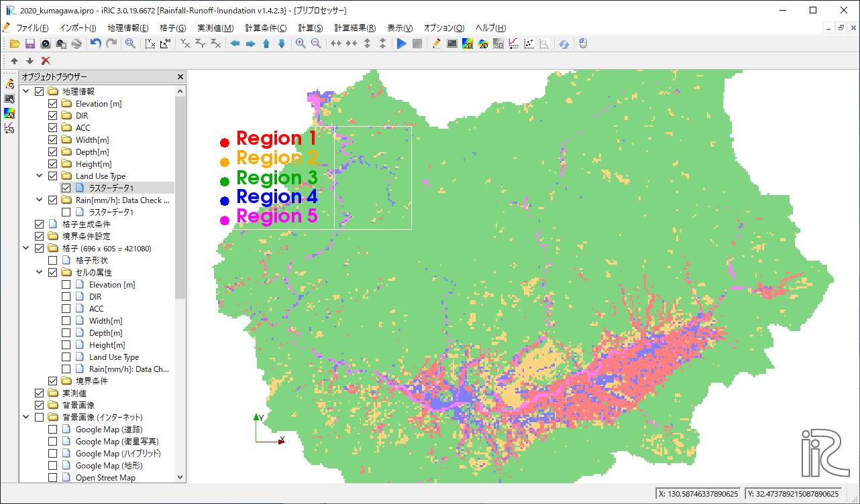Viewport: 860px width, 504px height.
Task: Move view left with blue arrow
Action: click(x=235, y=44)
